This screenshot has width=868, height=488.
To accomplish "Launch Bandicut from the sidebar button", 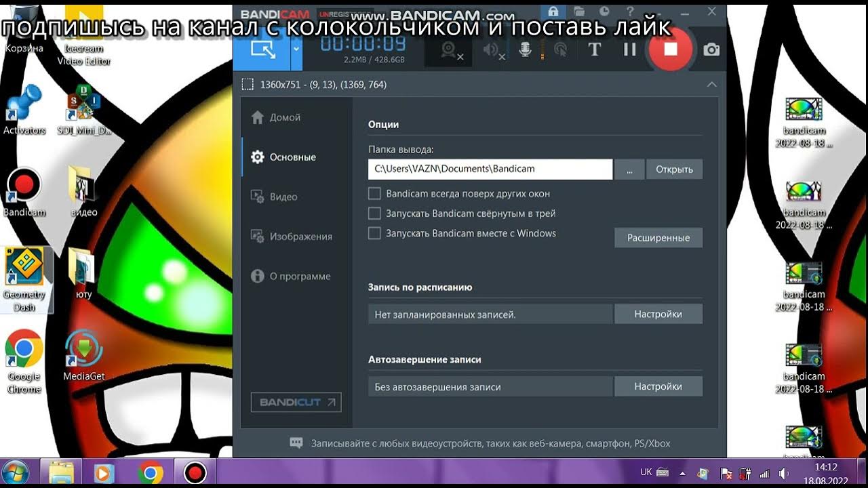I will click(296, 403).
